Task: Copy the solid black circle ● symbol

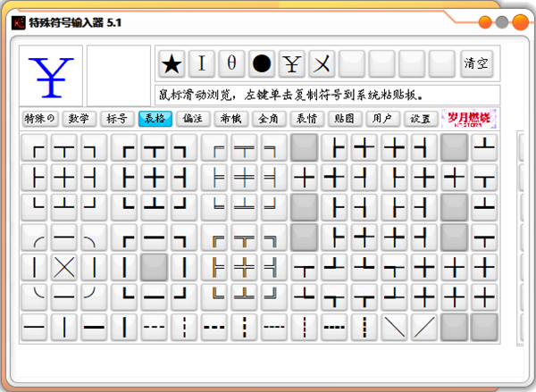Action: (x=262, y=63)
